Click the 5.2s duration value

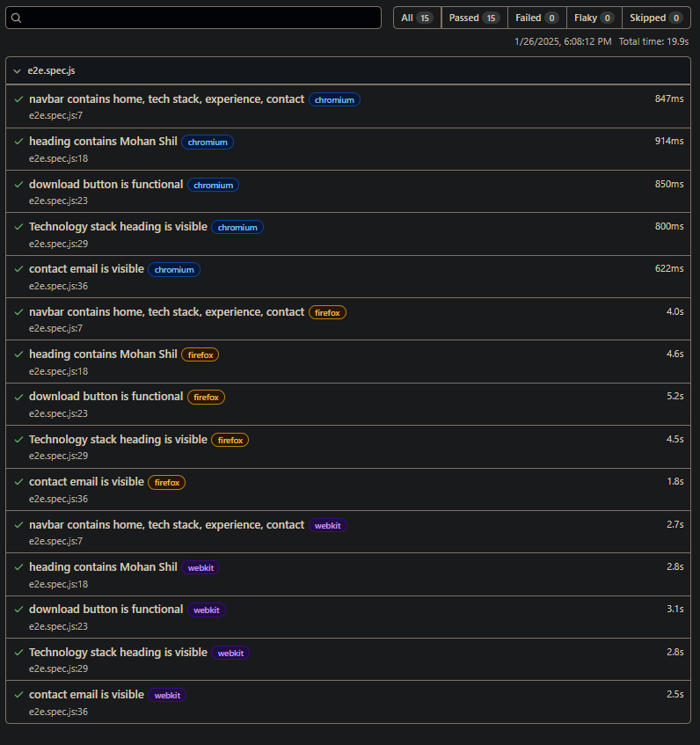tap(674, 397)
